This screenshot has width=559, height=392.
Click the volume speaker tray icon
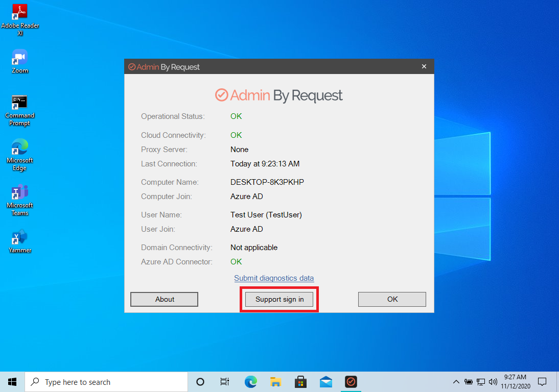[493, 382]
